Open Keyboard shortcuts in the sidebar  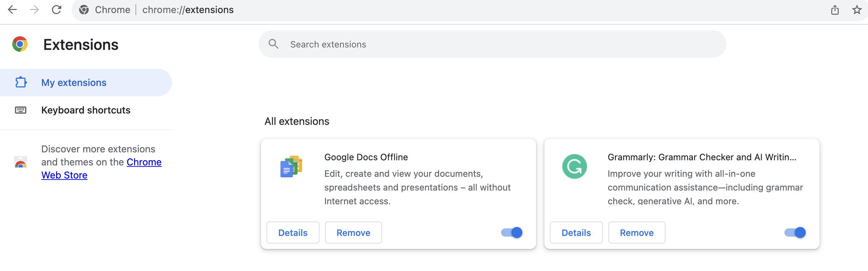point(86,110)
